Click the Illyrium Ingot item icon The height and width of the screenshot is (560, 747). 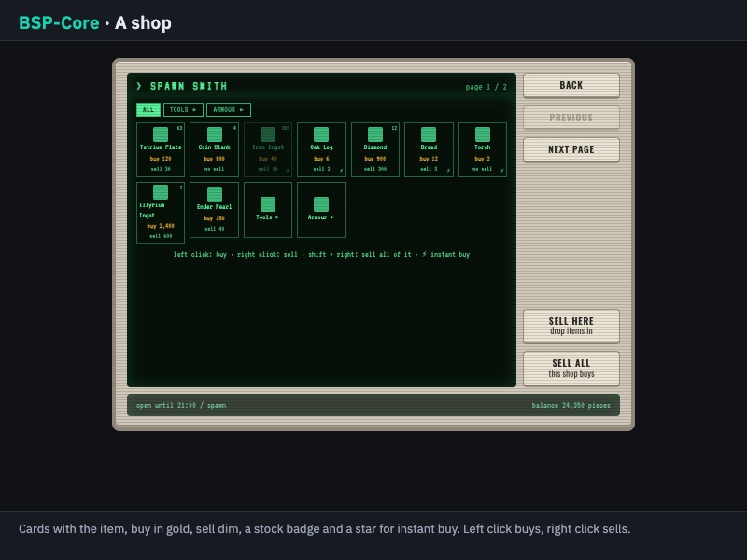coord(160,192)
